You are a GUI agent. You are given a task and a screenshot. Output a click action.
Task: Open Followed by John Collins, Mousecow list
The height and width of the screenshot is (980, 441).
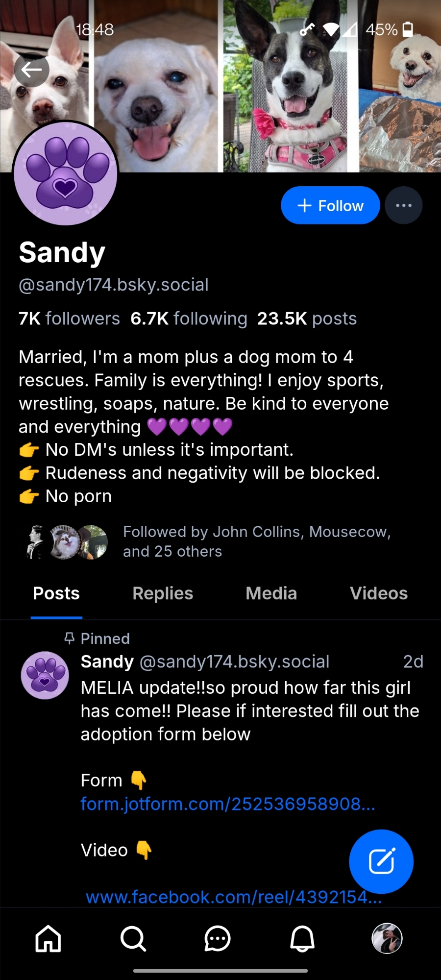tap(257, 541)
